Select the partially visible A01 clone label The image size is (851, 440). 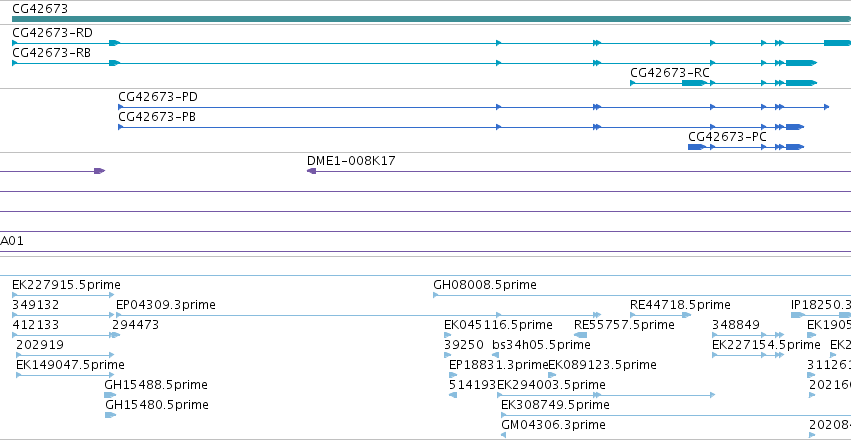(12, 241)
